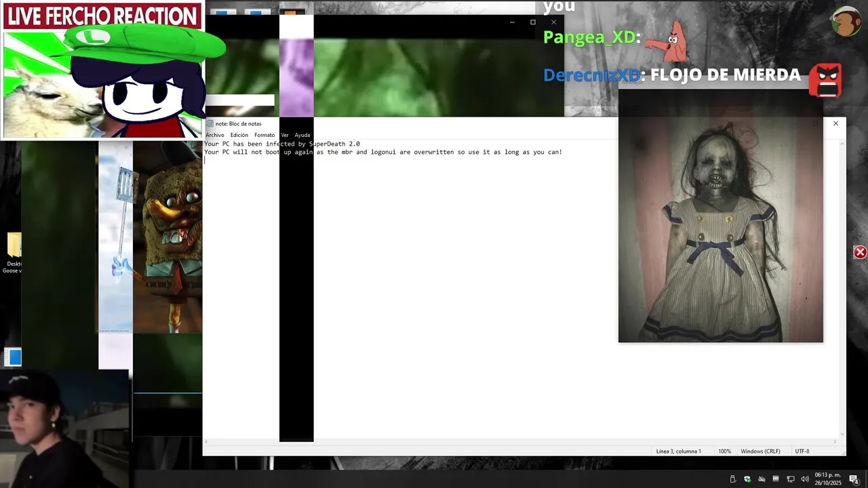Click the OneDrive cloud tray icon
The width and height of the screenshot is (868, 488).
tap(762, 479)
